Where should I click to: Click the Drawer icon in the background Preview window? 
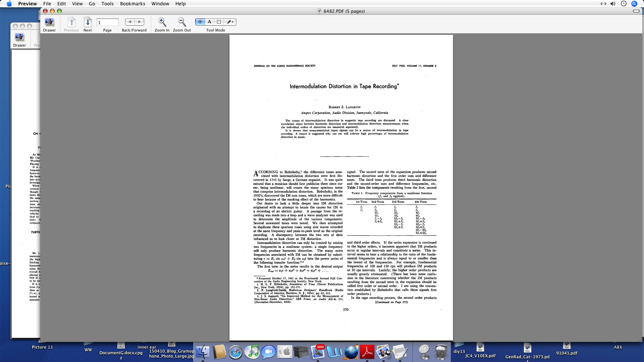19,37
